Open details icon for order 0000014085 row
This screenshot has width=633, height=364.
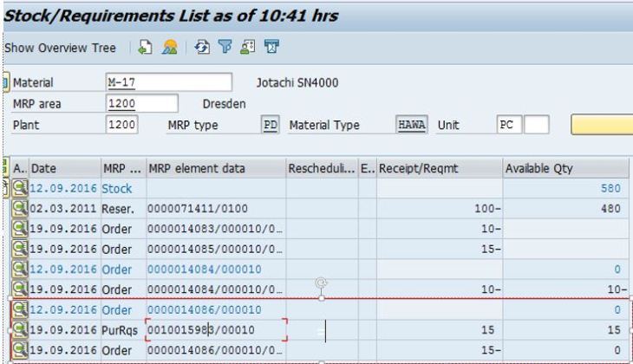(20, 249)
